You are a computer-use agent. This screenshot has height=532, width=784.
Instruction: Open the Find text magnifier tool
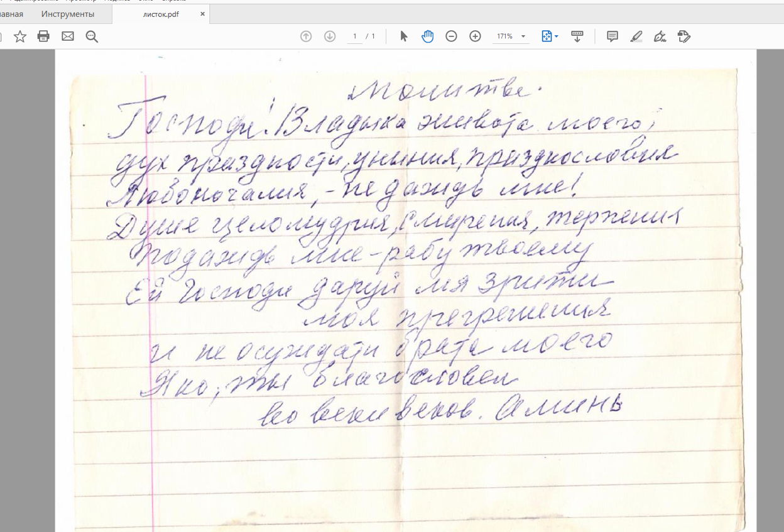click(92, 36)
